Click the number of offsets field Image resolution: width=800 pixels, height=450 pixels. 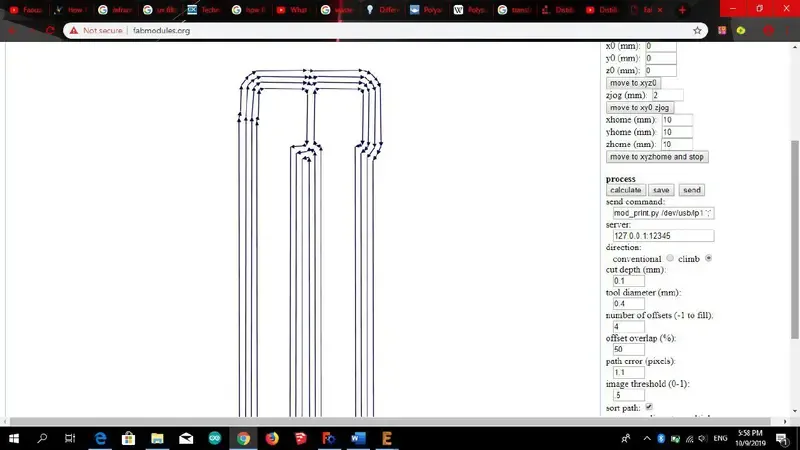(629, 327)
